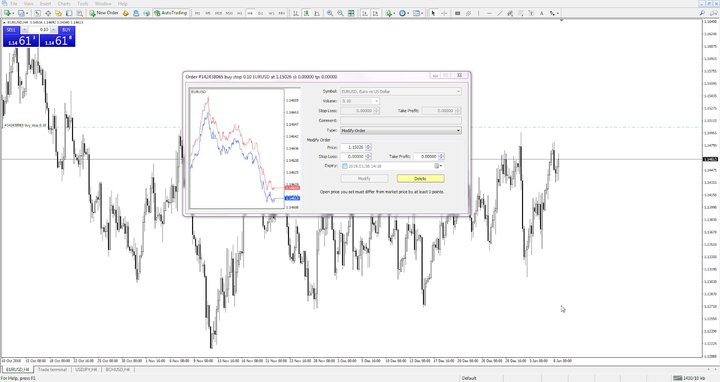
Task: Switch to the BCHUSD,H4 chart tab
Action: coord(118,370)
